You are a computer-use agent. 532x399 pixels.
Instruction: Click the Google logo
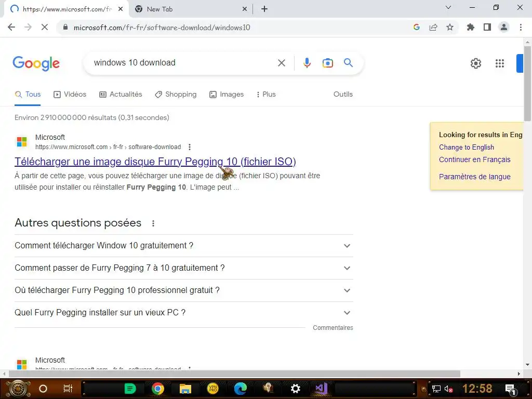point(36,63)
